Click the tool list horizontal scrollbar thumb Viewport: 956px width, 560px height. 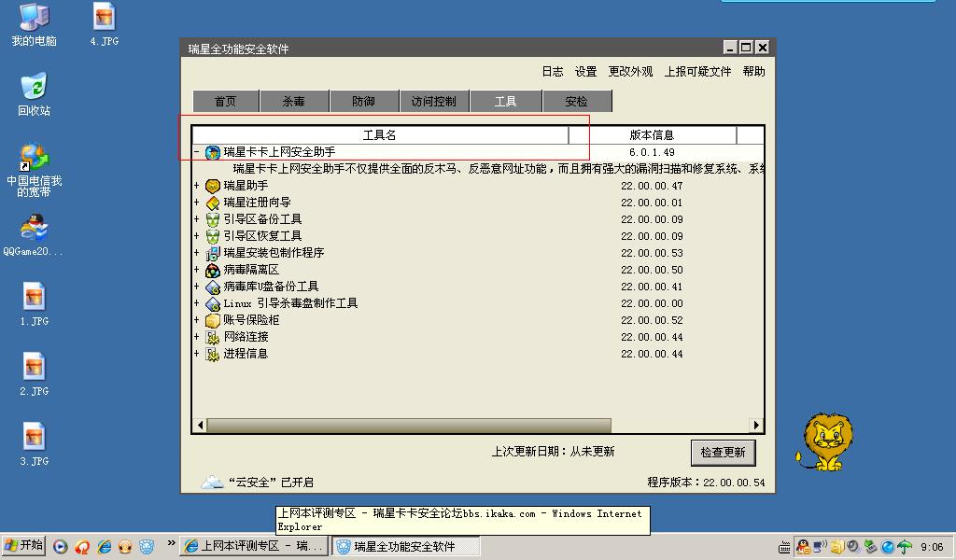tap(409, 426)
